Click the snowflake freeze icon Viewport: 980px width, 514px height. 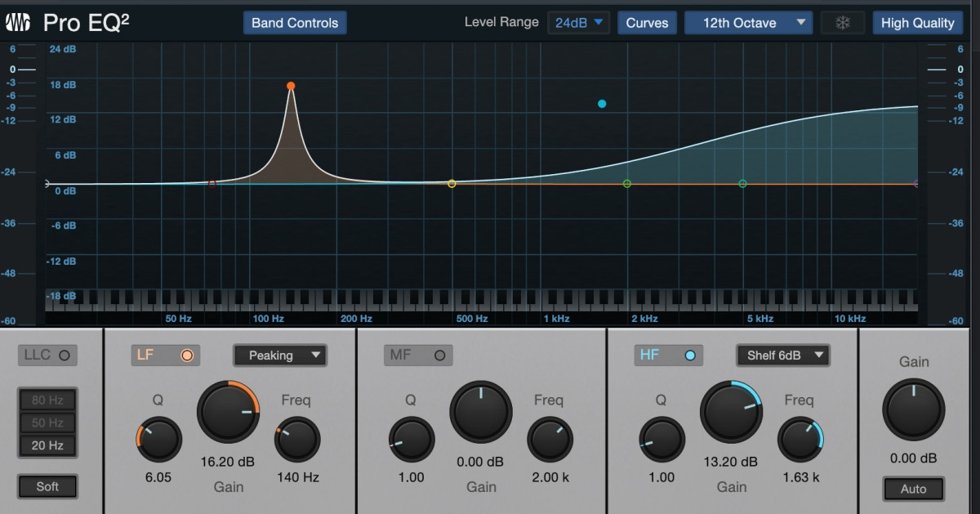pos(843,23)
